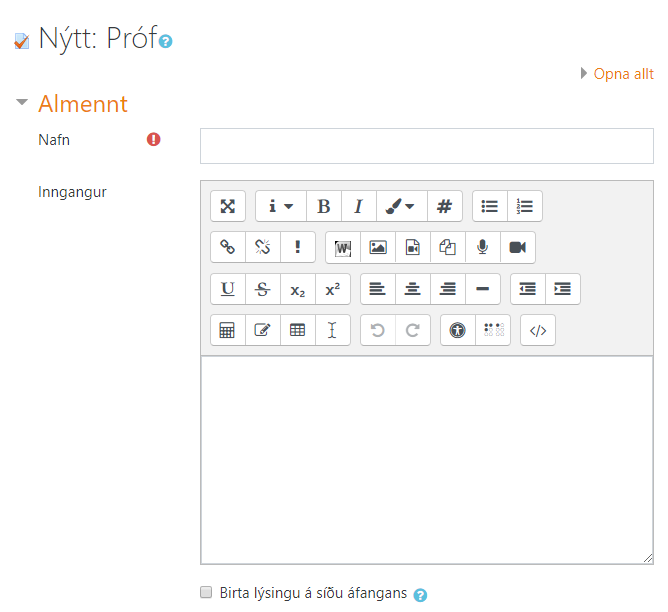This screenshot has height=612, width=668.
Task: Click the microphone record audio icon
Action: 482,247
